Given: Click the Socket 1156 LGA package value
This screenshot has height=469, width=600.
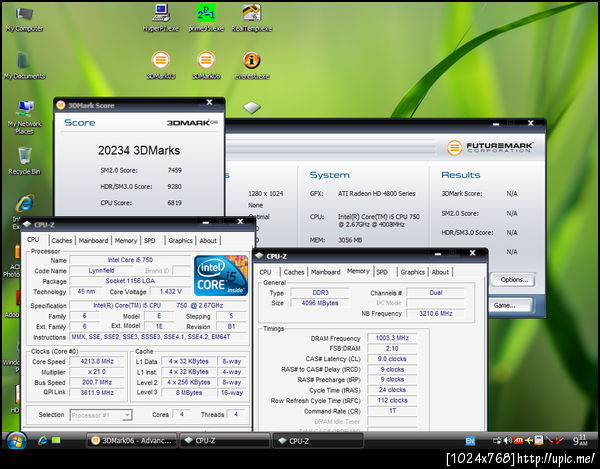Looking at the screenshot, I should [130, 281].
